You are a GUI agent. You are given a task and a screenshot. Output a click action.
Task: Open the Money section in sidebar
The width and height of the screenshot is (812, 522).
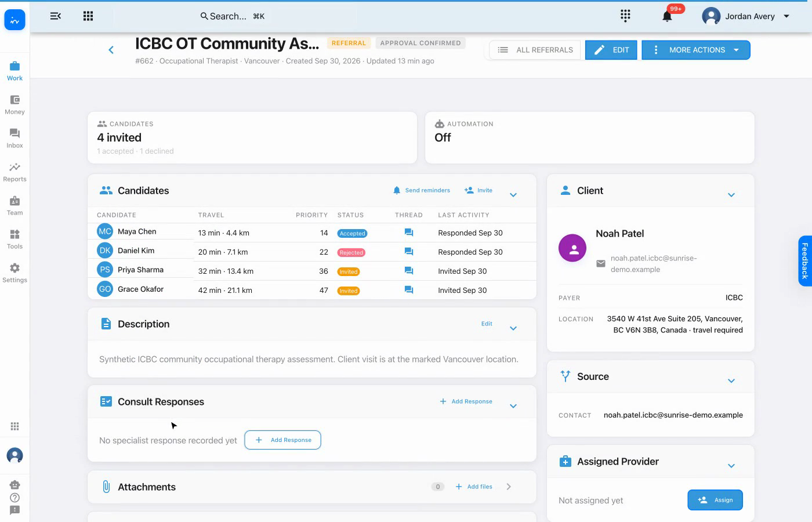click(x=14, y=105)
